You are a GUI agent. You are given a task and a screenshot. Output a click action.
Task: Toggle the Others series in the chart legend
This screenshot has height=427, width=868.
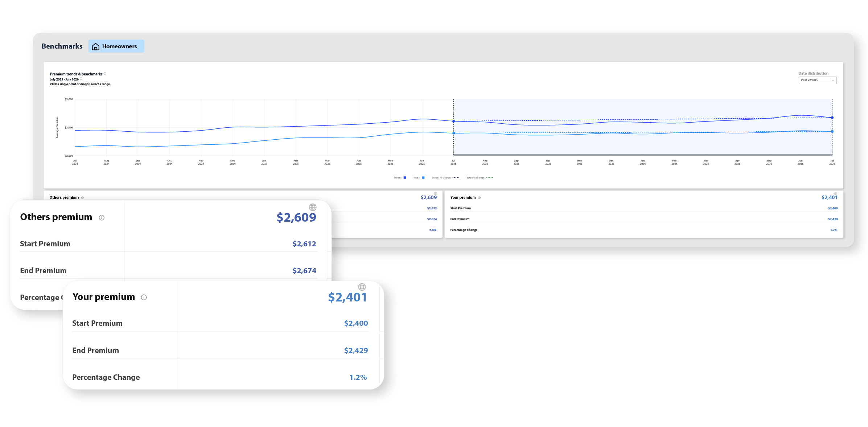[x=400, y=178]
